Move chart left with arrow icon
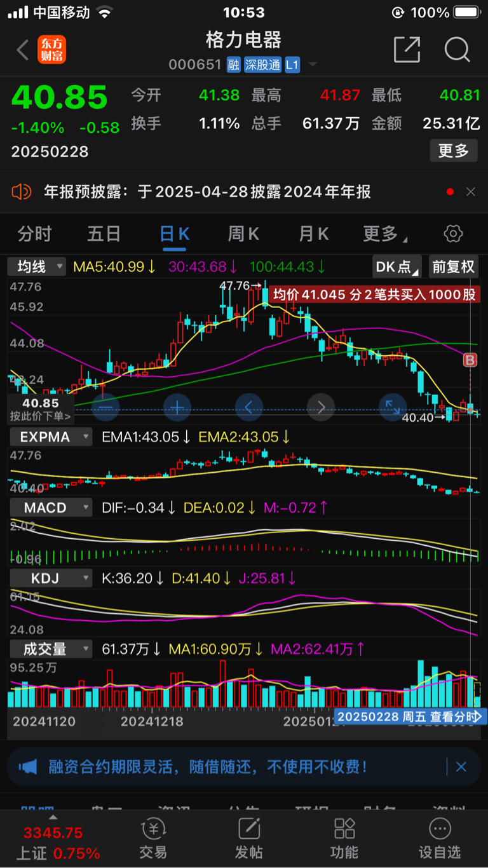 click(x=249, y=407)
